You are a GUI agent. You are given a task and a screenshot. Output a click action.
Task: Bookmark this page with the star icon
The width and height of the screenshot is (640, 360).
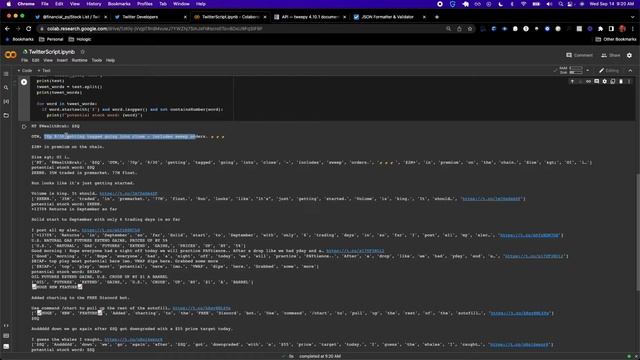pyautogui.click(x=470, y=29)
